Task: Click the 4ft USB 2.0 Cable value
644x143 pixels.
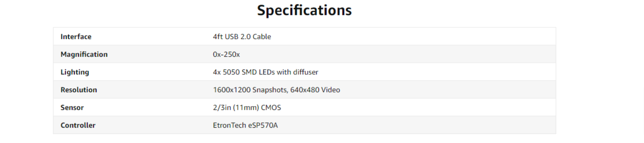Action: (x=242, y=37)
